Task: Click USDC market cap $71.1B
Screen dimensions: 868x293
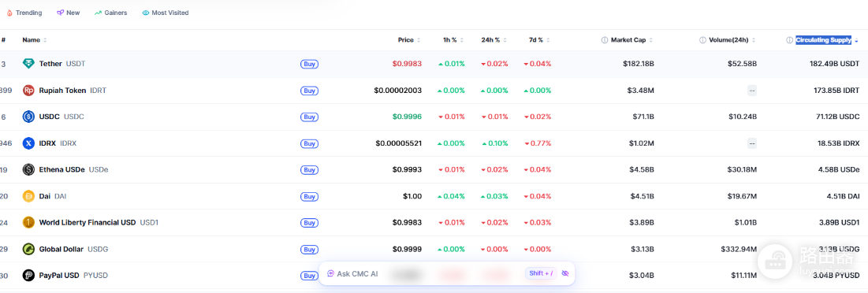Action: [x=643, y=117]
